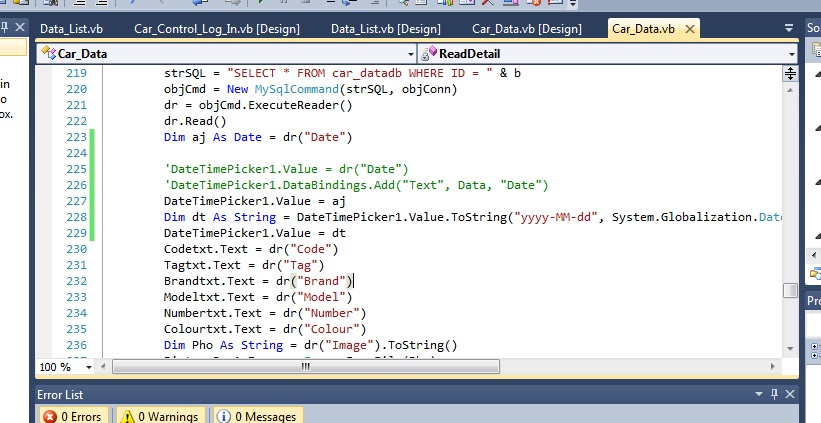821x423 pixels.
Task: Place cursor on line 219 strSQL statement
Action: coord(342,73)
